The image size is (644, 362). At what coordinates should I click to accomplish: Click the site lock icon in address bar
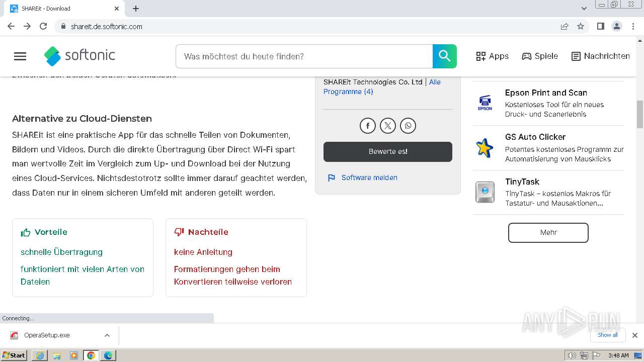pos(63,26)
